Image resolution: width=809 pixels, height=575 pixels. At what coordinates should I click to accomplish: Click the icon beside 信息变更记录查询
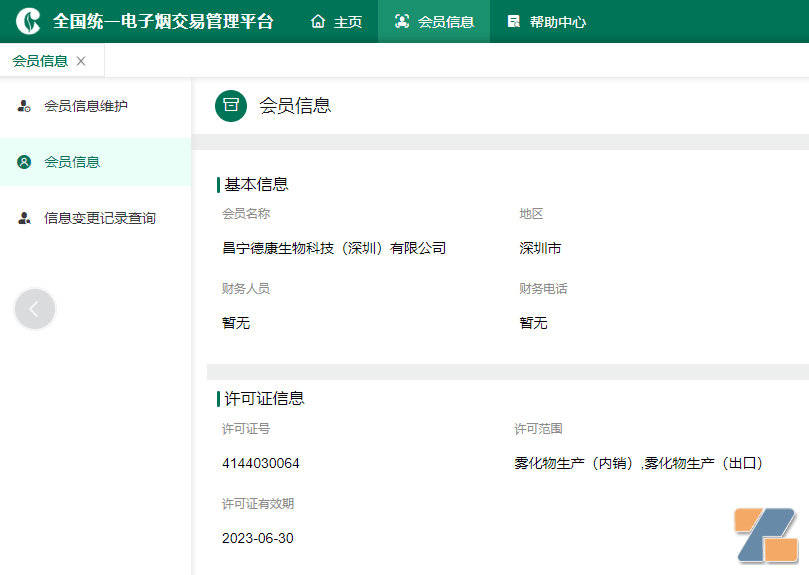click(24, 218)
